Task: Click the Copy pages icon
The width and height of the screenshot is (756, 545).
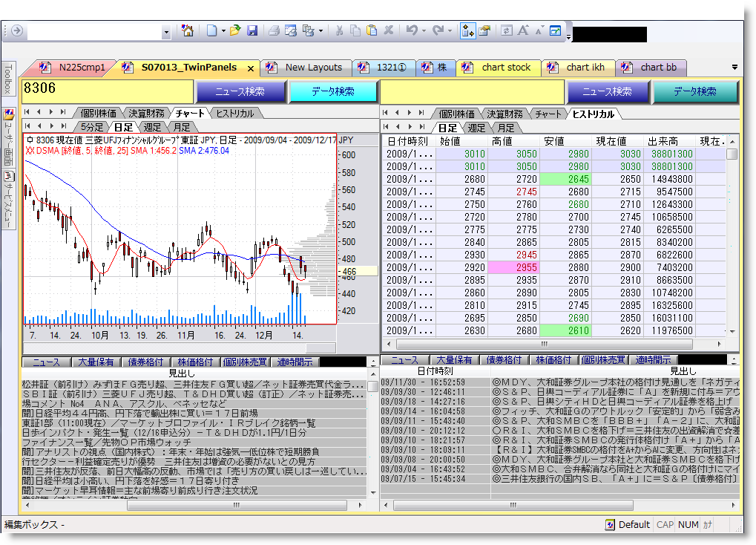Action: [x=355, y=30]
